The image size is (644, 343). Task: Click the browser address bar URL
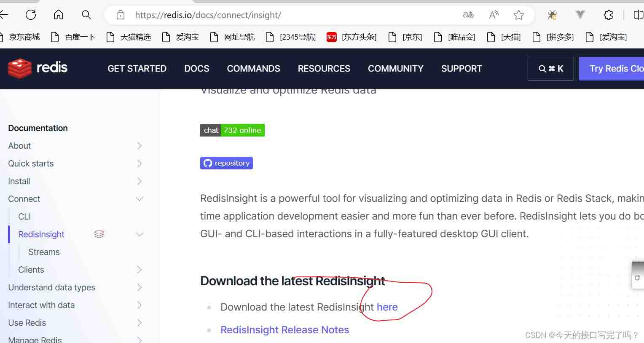208,15
